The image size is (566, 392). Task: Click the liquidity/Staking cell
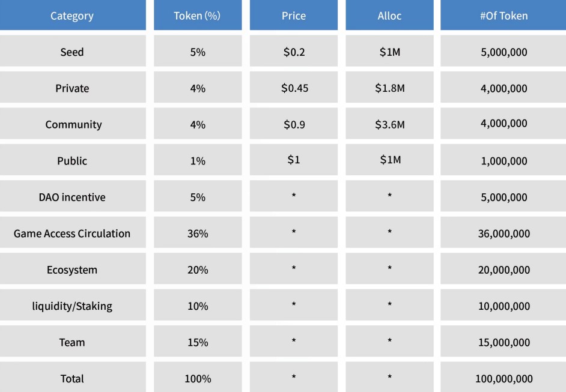coord(72,306)
